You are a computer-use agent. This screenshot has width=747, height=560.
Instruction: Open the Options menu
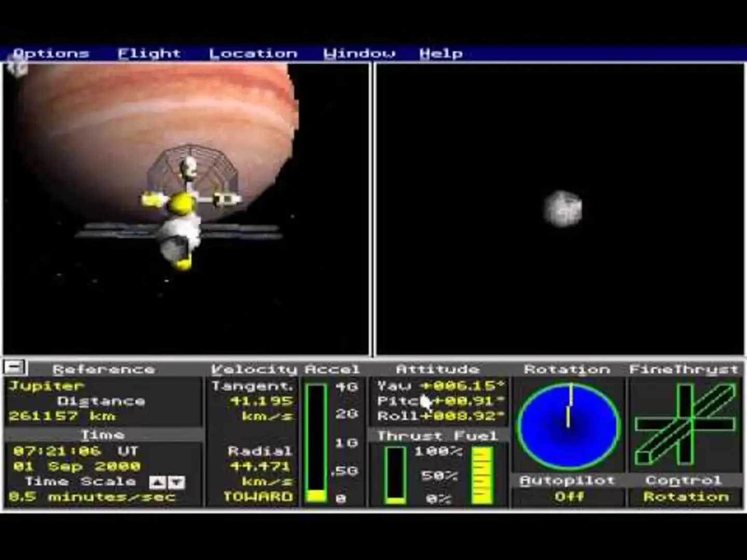[x=51, y=53]
